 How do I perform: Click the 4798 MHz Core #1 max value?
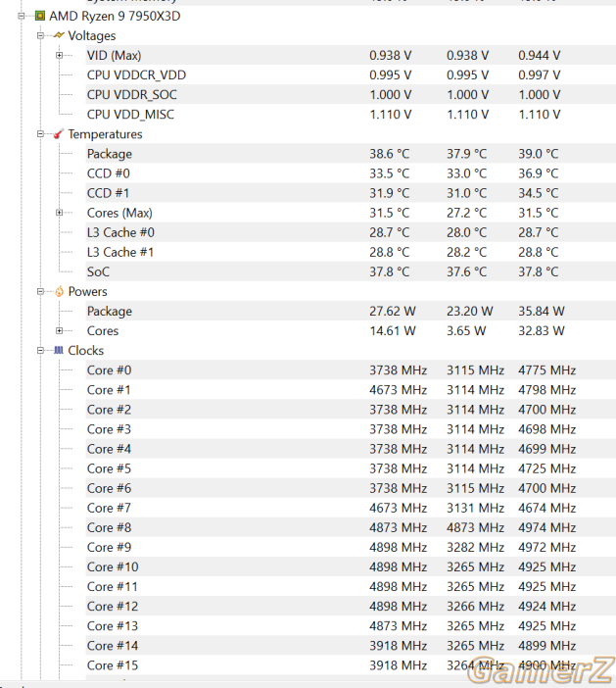click(x=547, y=390)
